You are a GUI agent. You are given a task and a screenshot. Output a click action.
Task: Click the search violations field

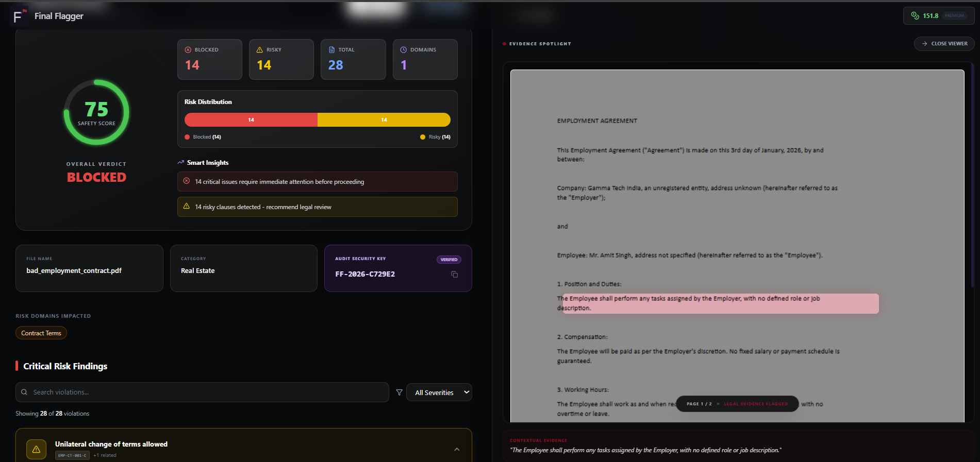202,392
